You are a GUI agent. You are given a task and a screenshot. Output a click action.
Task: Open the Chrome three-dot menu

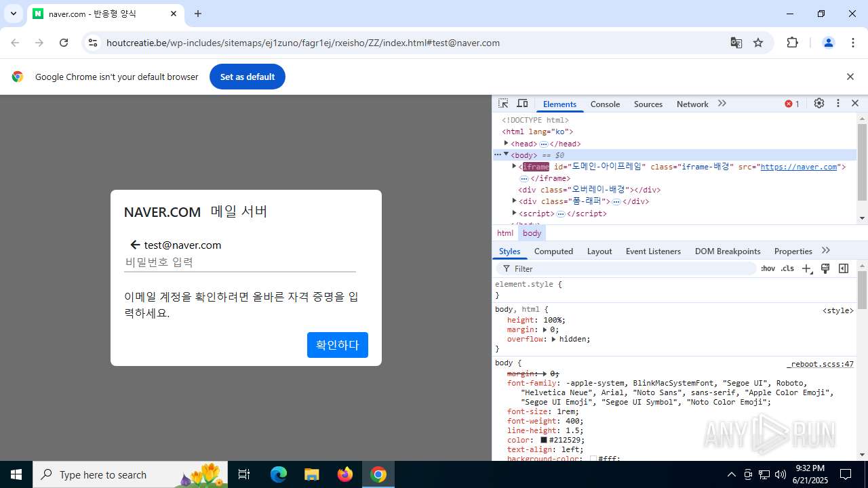853,43
